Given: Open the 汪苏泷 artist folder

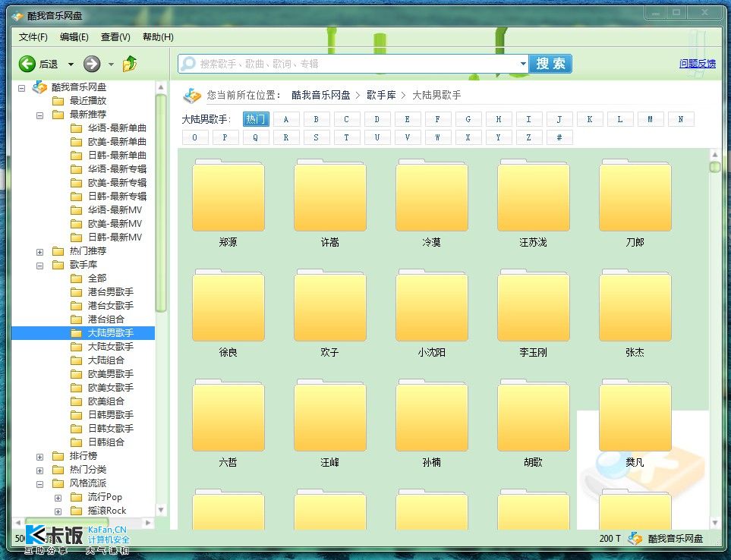Looking at the screenshot, I should (x=533, y=196).
